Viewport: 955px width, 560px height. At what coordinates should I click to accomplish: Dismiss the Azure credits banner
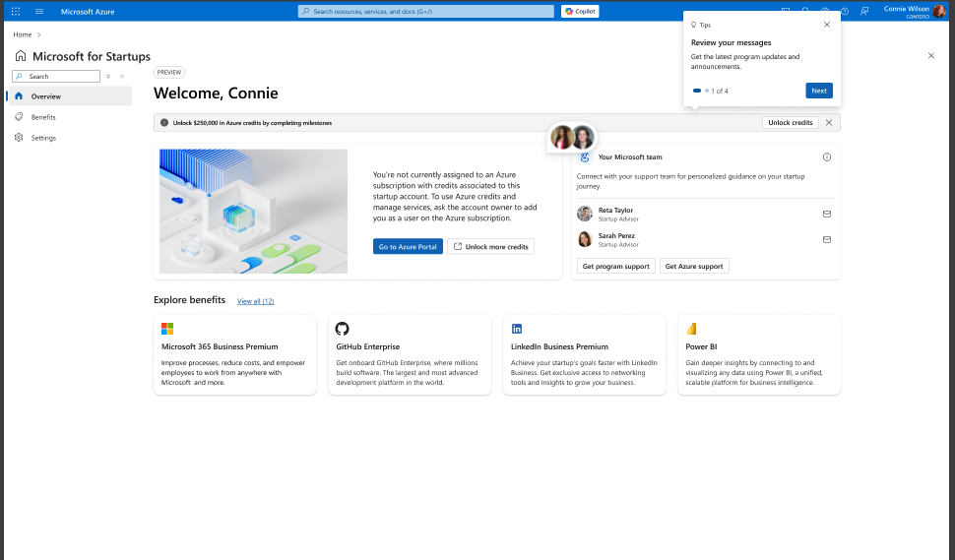[829, 122]
